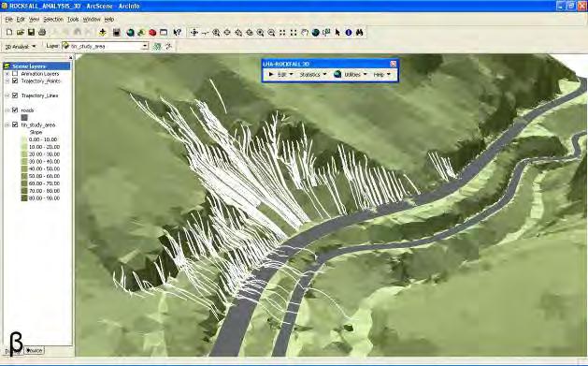588x366 pixels.
Task: Click the New document icon
Action: pos(9,33)
